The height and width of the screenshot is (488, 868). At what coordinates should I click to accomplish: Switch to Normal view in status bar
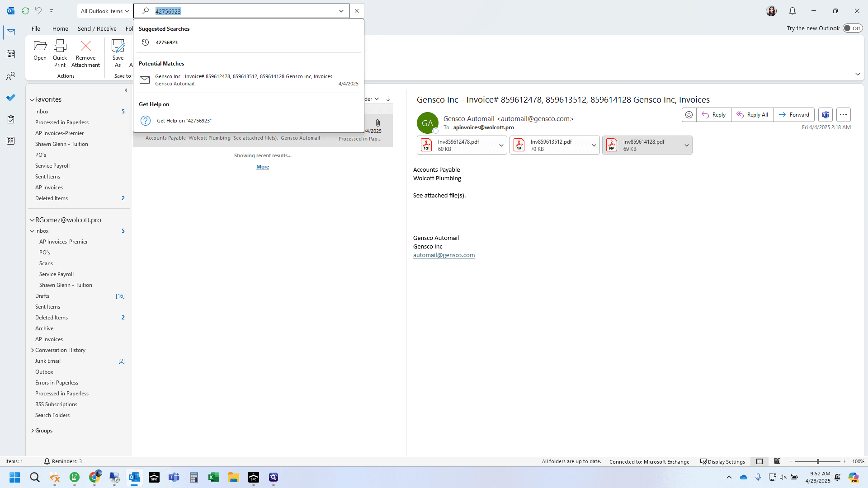click(x=759, y=461)
